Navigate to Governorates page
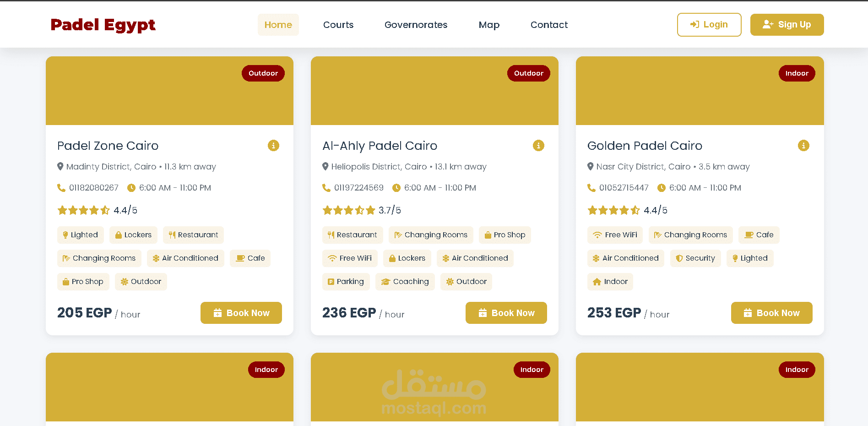Viewport: 868px width, 426px height. click(x=416, y=25)
